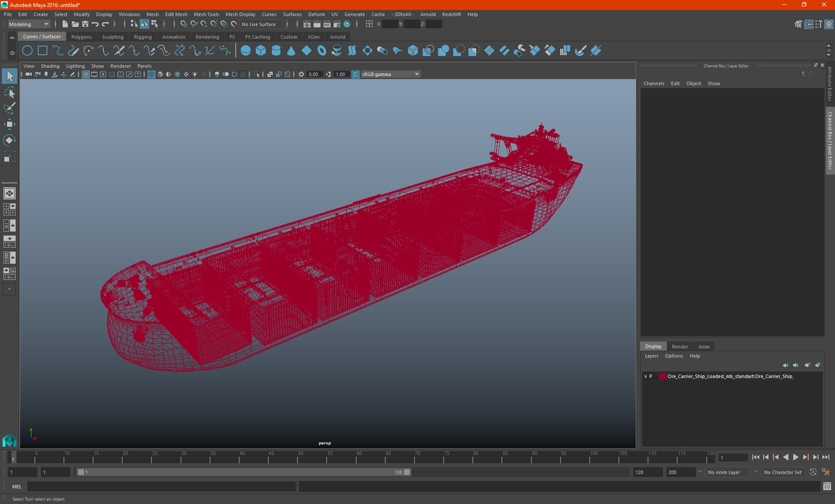Screen dimensions: 835x504
Task: Click the Undo icon in status line
Action: click(x=95, y=24)
